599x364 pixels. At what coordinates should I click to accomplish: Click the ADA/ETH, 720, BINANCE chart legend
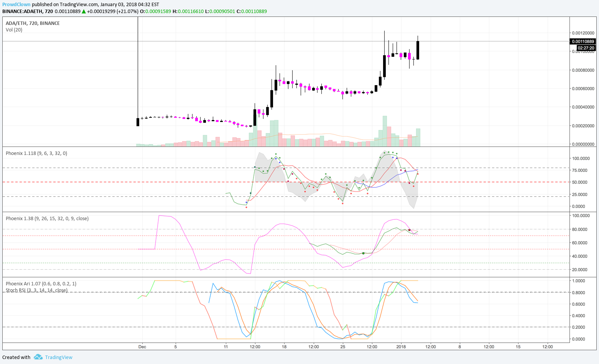[x=33, y=23]
